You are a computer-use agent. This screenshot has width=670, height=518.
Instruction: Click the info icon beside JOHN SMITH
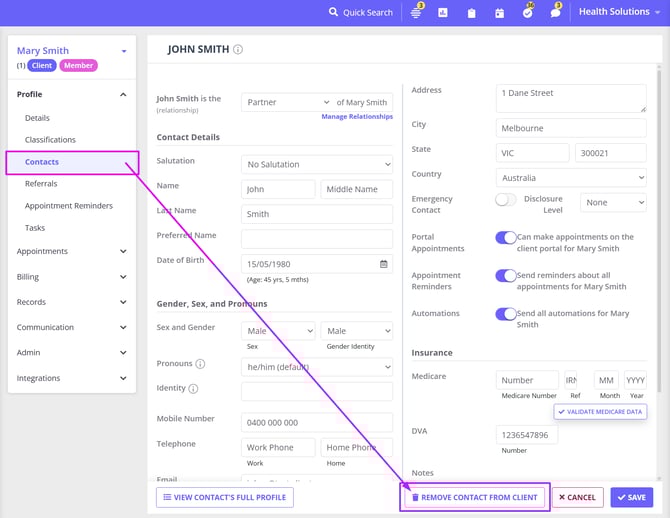click(238, 49)
